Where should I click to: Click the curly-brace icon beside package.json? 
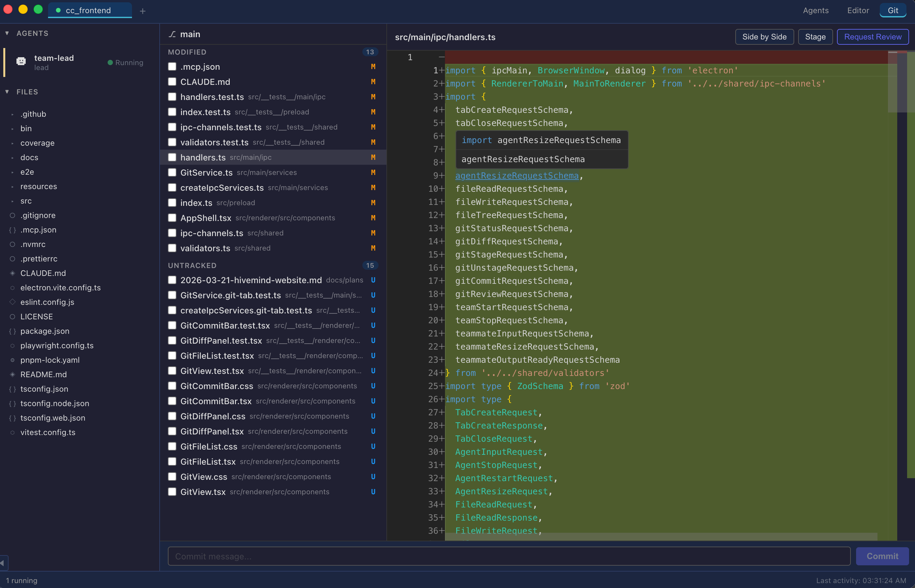pos(12,331)
